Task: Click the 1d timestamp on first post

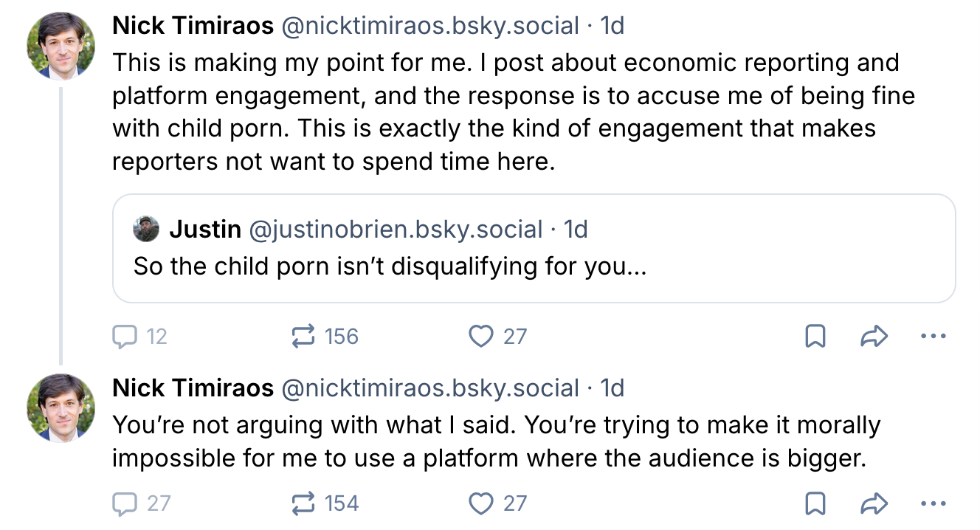Action: 612,26
